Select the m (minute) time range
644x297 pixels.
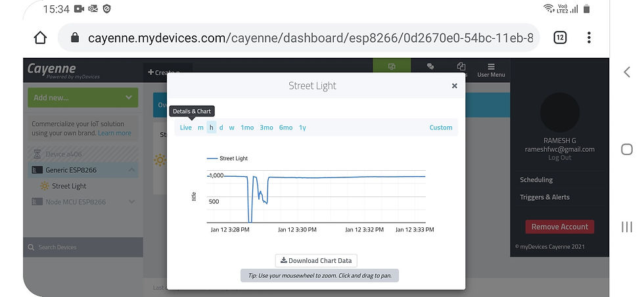[x=200, y=127]
